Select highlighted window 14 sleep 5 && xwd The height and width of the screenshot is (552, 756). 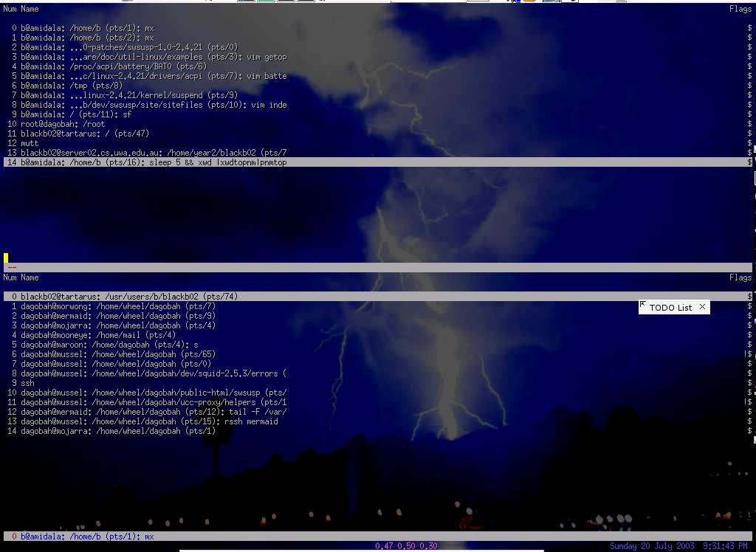point(377,162)
